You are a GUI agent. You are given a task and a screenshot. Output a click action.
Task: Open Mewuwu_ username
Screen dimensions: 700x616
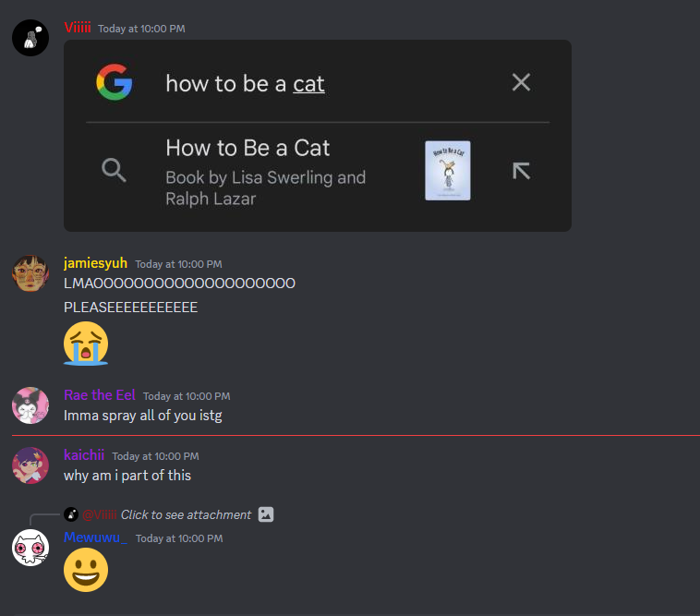pyautogui.click(x=95, y=537)
